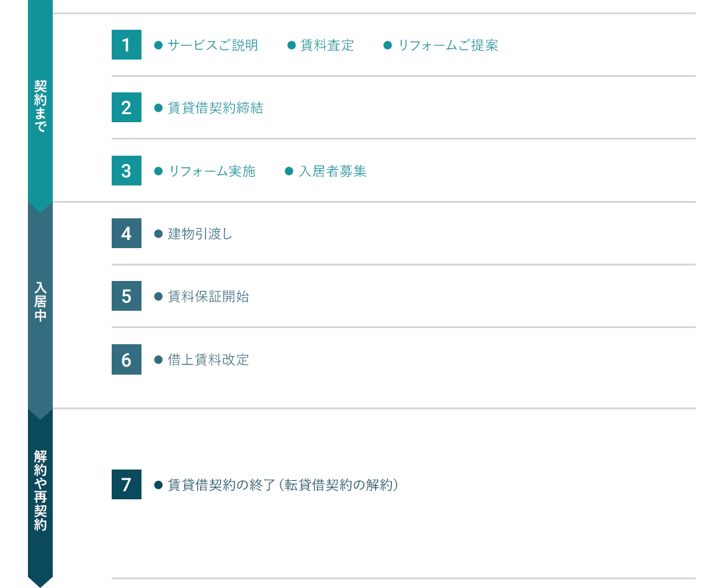This screenshot has height=588, width=726.
Task: Click the サービスご説明 item
Action: (x=212, y=45)
